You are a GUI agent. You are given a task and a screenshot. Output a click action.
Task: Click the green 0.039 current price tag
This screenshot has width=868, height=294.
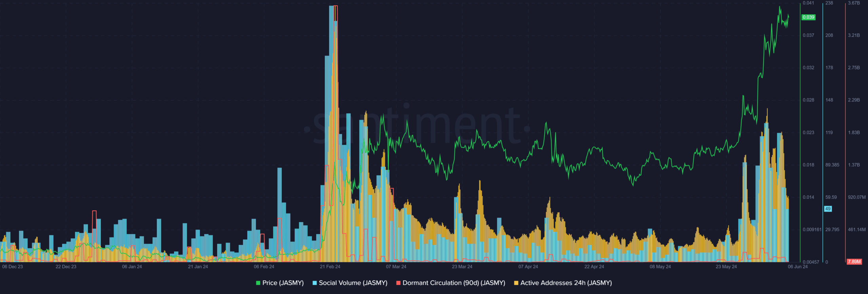pyautogui.click(x=808, y=17)
